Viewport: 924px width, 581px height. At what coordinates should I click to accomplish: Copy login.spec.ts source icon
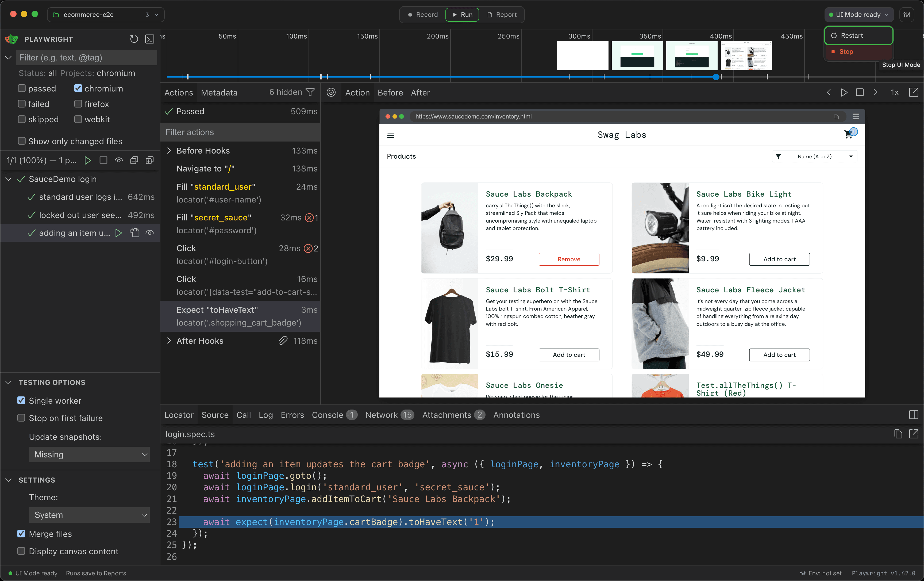click(x=898, y=434)
